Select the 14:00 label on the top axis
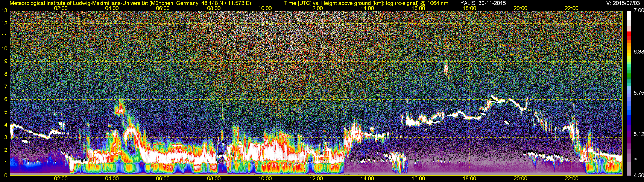The width and height of the screenshot is (644, 182). tap(367, 8)
